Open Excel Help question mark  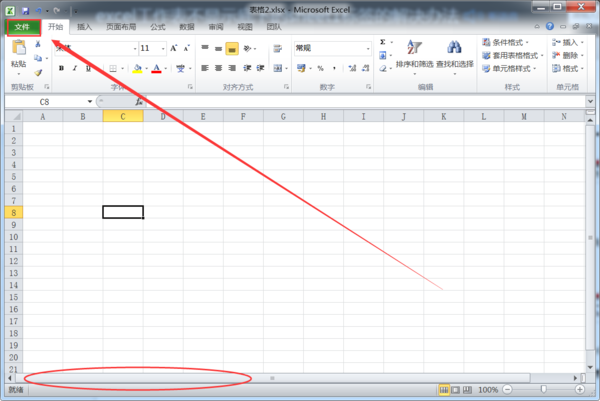click(x=550, y=26)
